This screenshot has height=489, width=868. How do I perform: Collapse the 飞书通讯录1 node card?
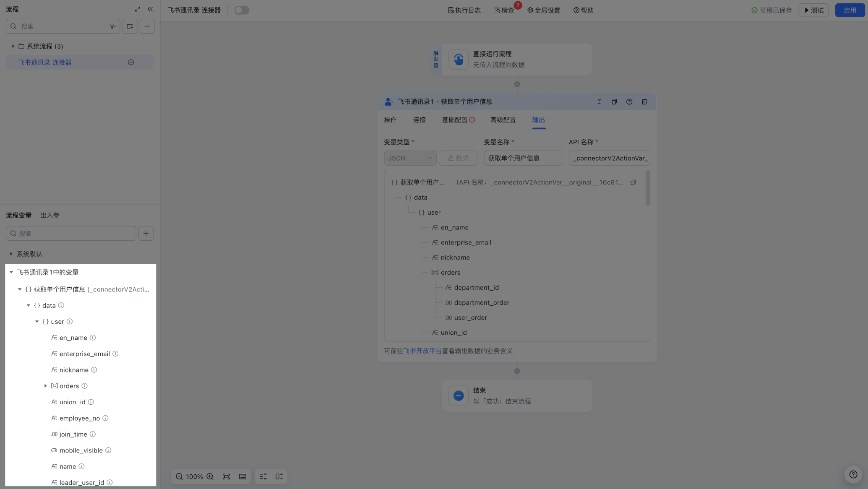pyautogui.click(x=599, y=102)
